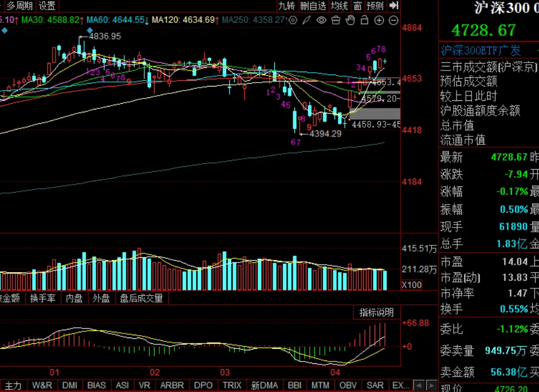Click the 市盈(动) 13.83 value
Screen dimensions: 539x392
(x=514, y=277)
